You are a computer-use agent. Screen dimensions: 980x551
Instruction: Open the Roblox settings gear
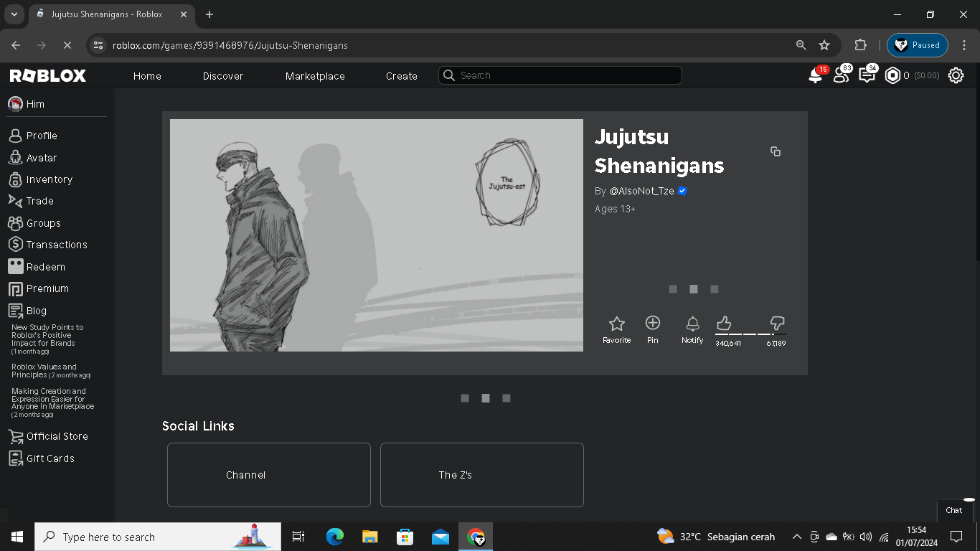[x=956, y=75]
